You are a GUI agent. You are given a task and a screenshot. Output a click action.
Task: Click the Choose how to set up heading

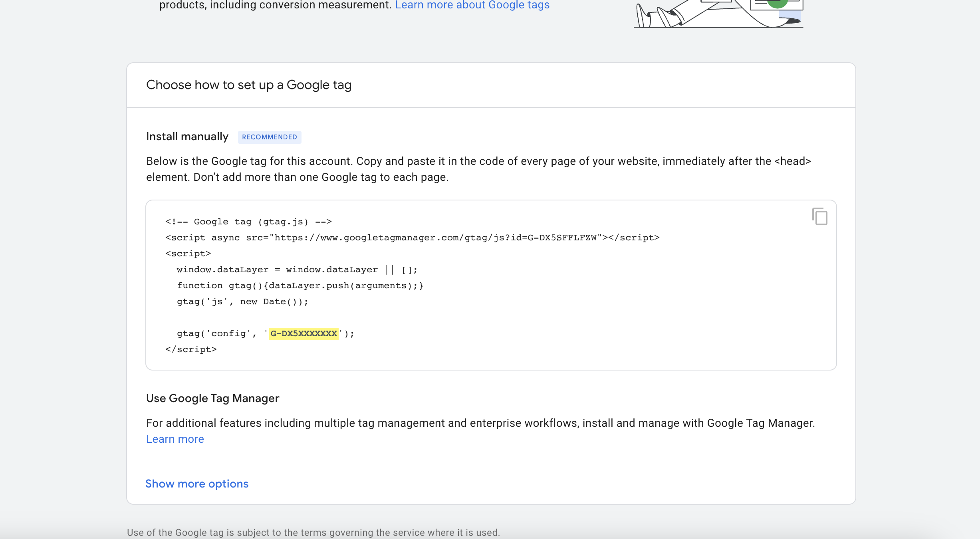pos(249,84)
